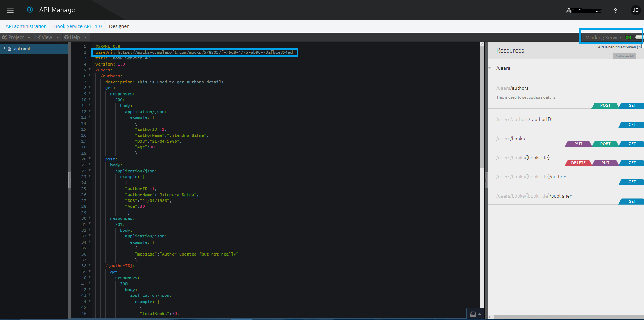
Task: Check the API is behind a firewall box
Action: [642, 47]
